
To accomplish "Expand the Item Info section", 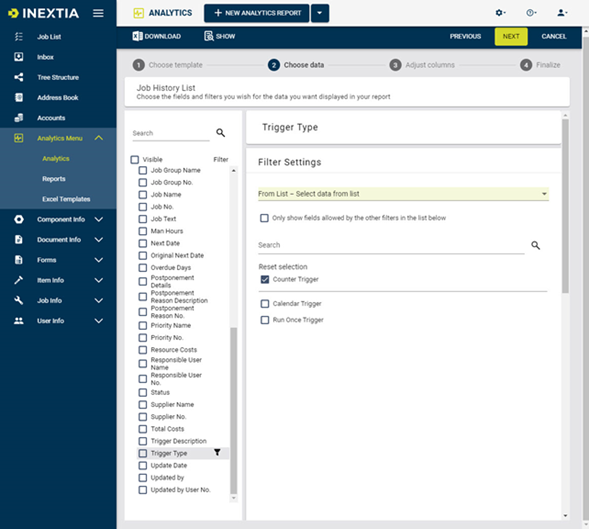I will click(x=99, y=280).
